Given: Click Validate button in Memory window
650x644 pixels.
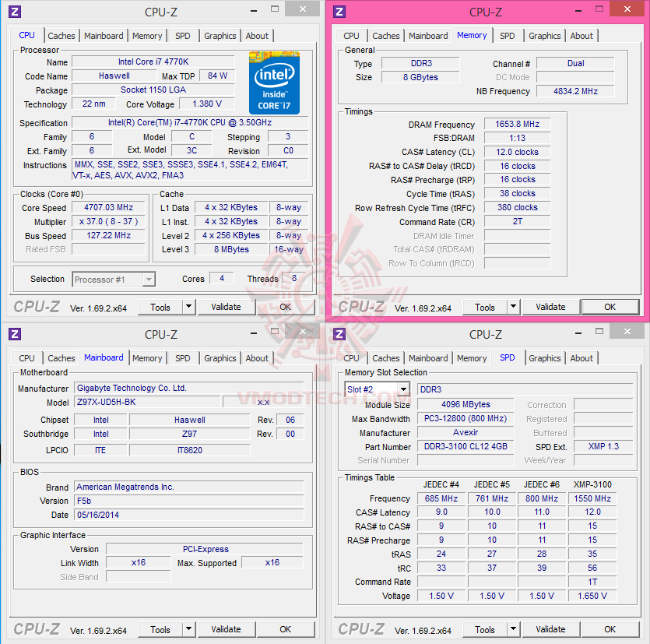Looking at the screenshot, I should pos(550,307).
